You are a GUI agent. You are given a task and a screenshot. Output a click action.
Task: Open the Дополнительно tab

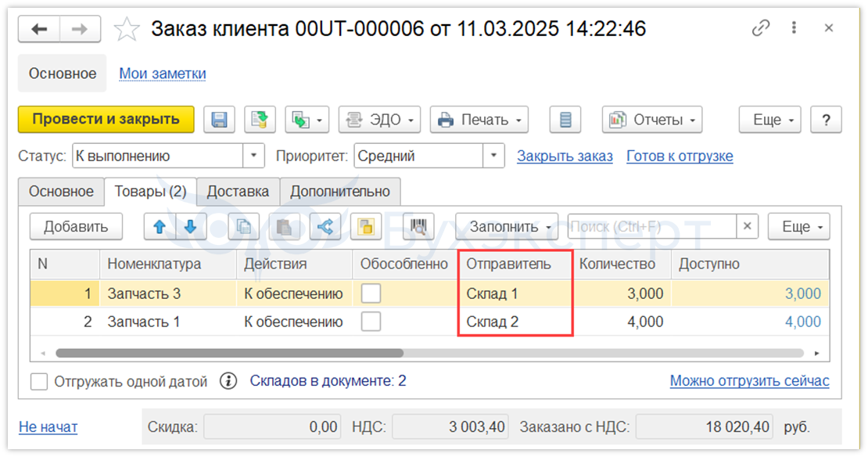340,192
